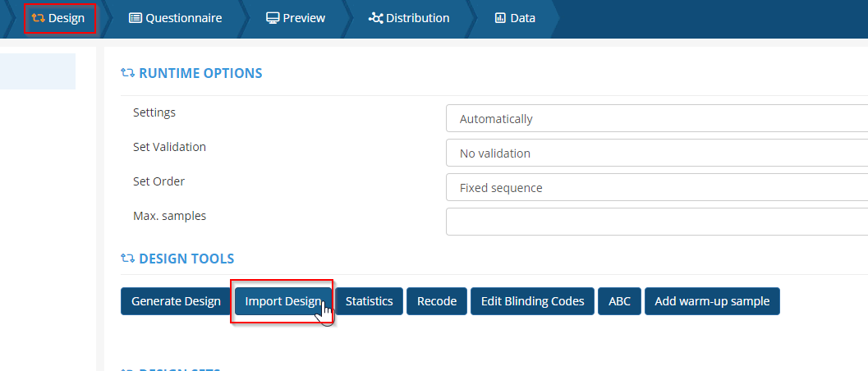Viewport: 868px width, 371px height.
Task: Click the Recode button
Action: (x=437, y=301)
